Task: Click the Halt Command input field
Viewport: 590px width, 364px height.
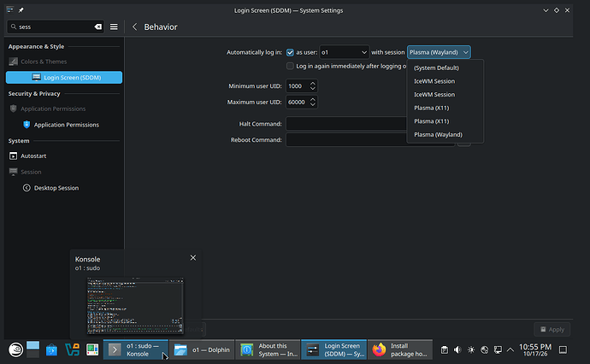Action: tap(346, 124)
